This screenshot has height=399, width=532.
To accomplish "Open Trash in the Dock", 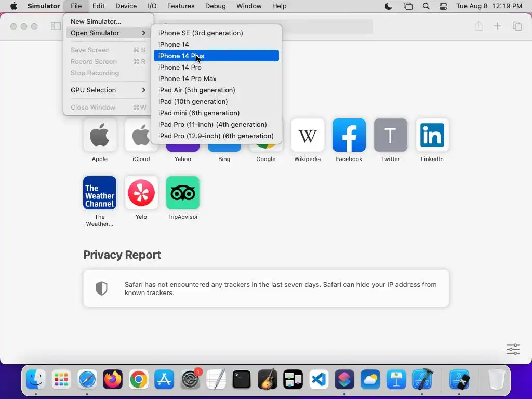I will (497, 379).
